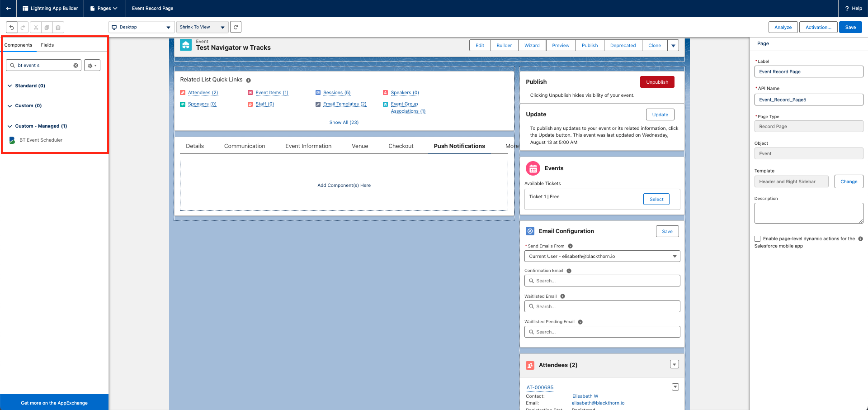Click the event record header icon
This screenshot has height=410, width=868.
click(x=186, y=45)
